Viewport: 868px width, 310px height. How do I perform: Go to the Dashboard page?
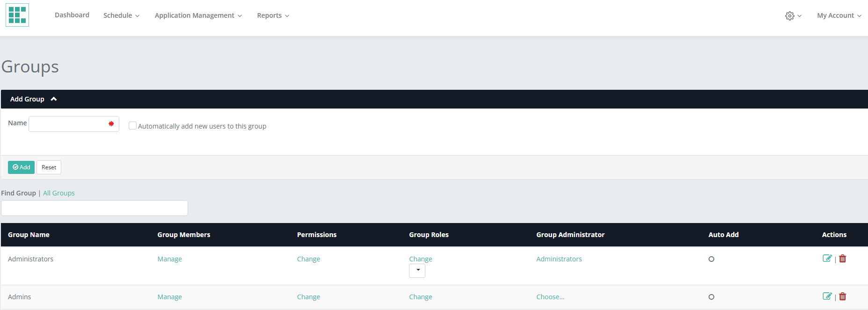pos(72,15)
